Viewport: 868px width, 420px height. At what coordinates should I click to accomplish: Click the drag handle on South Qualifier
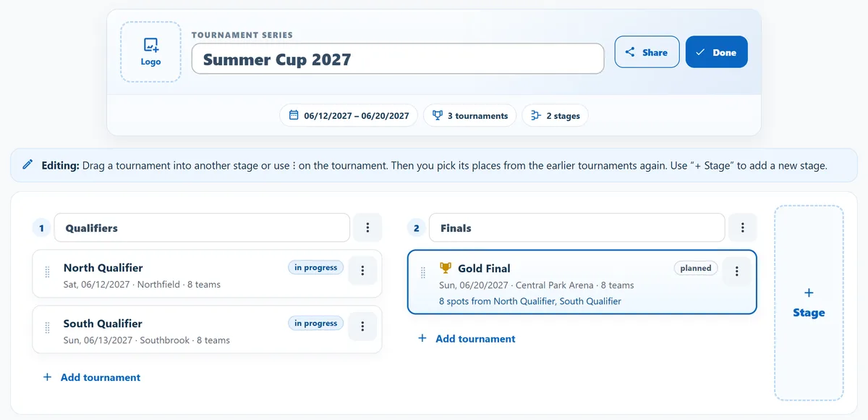click(48, 328)
